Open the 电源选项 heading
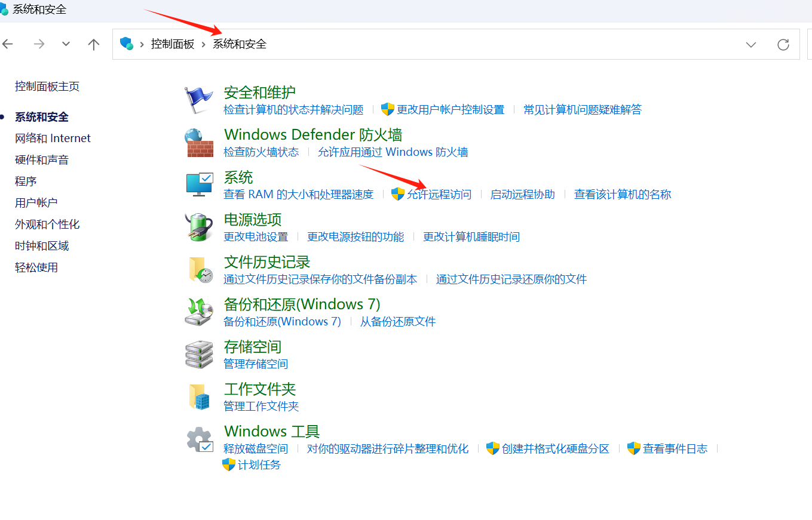 pos(253,220)
